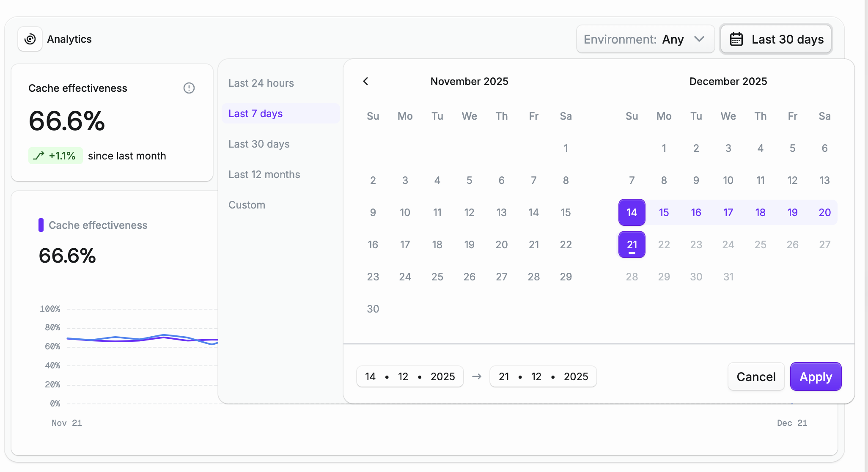The width and height of the screenshot is (868, 472).
Task: Choose the Custom date range option
Action: 247,205
